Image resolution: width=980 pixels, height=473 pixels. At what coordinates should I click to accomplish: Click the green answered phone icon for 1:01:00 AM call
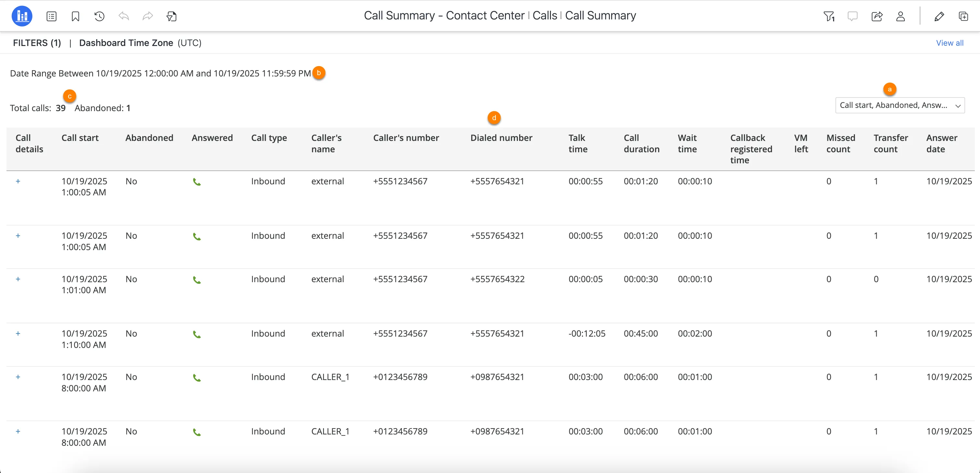tap(197, 280)
